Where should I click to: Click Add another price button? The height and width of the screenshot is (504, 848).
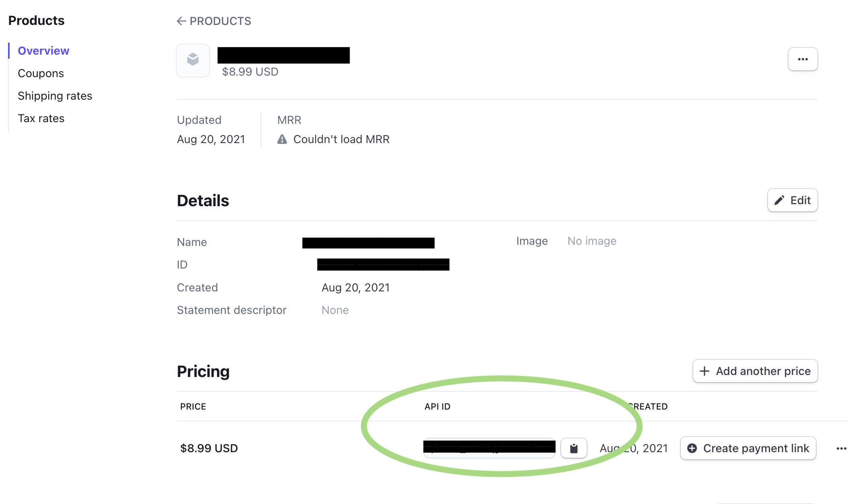click(x=755, y=371)
